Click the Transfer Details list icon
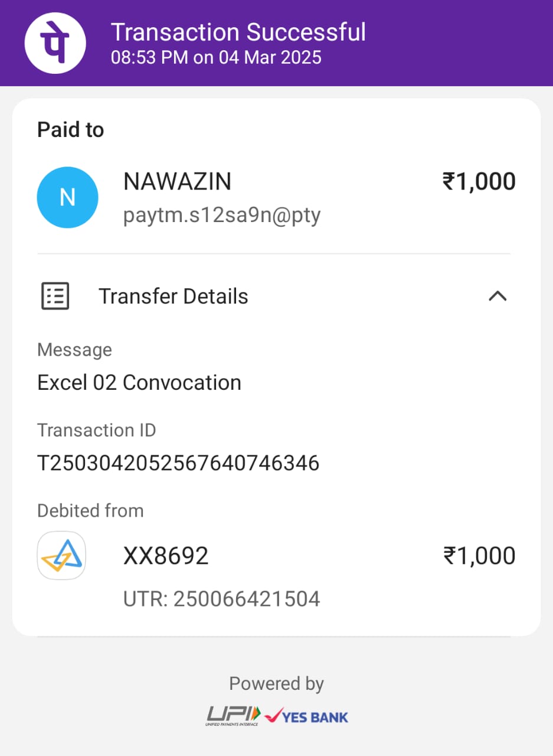 (55, 296)
